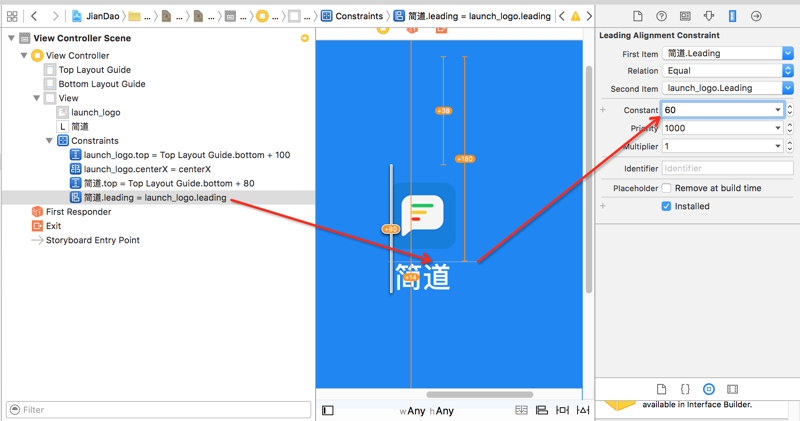Show the File inspector
800x421 pixels.
tap(638, 16)
